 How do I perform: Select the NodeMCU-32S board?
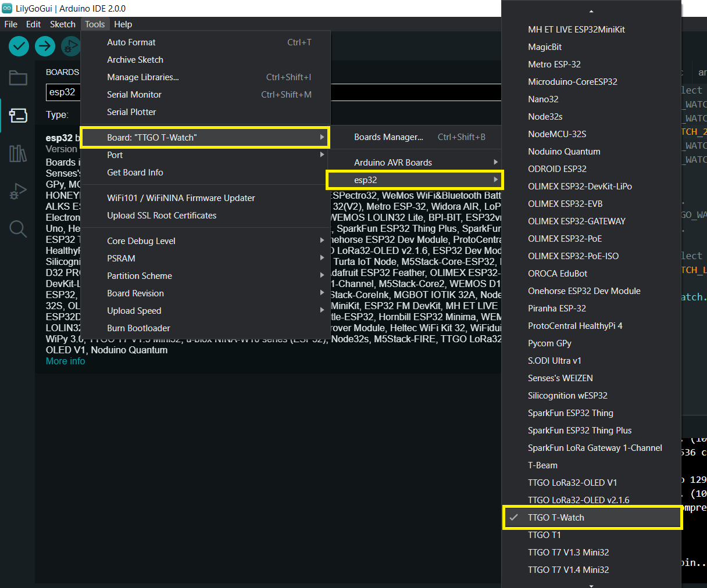tap(591, 134)
